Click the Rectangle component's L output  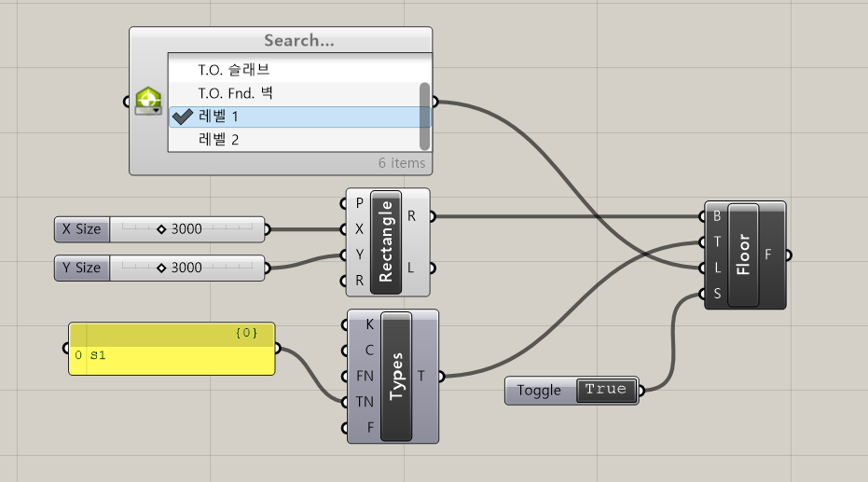pos(412,268)
